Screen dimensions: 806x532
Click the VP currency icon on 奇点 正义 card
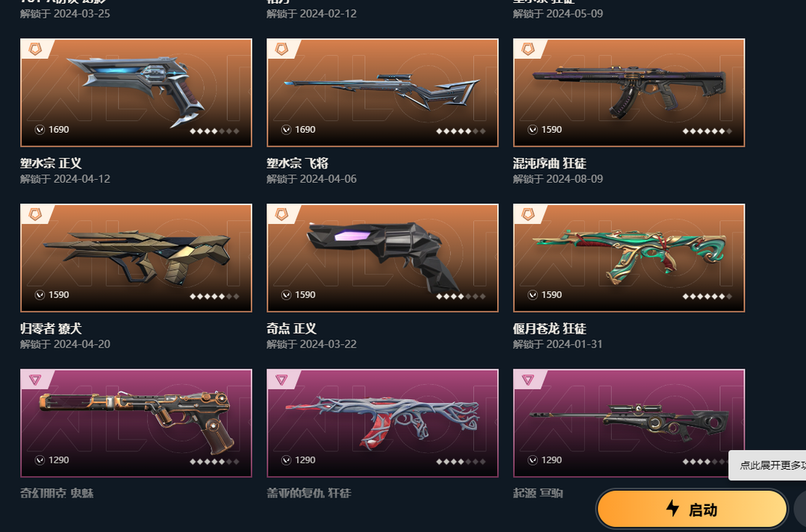point(287,295)
